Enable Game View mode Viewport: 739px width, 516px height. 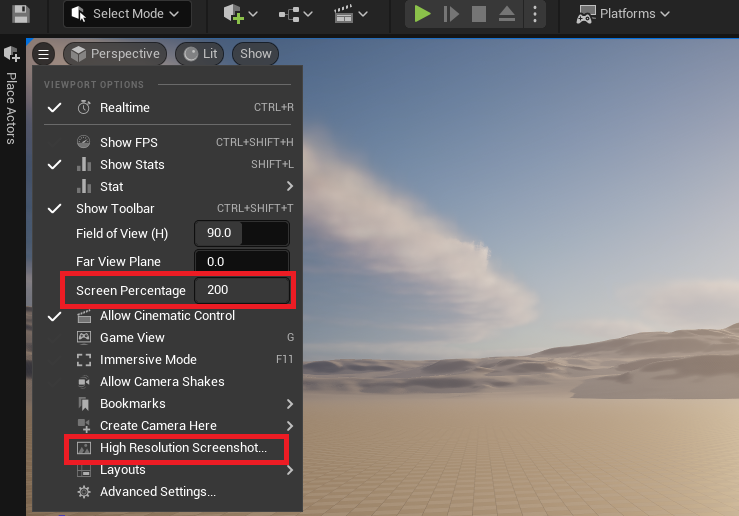point(167,337)
